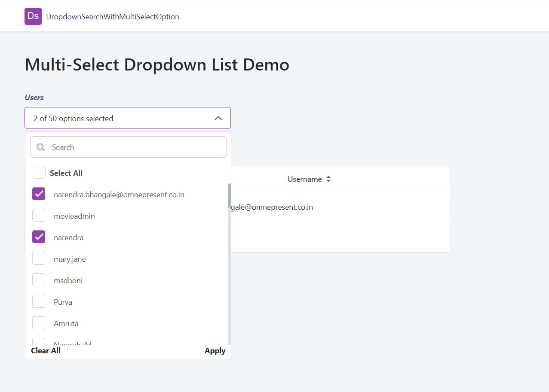Screen dimensions: 549x392
Task: Click the dropdown list scrollbar thumb
Action: point(230,196)
